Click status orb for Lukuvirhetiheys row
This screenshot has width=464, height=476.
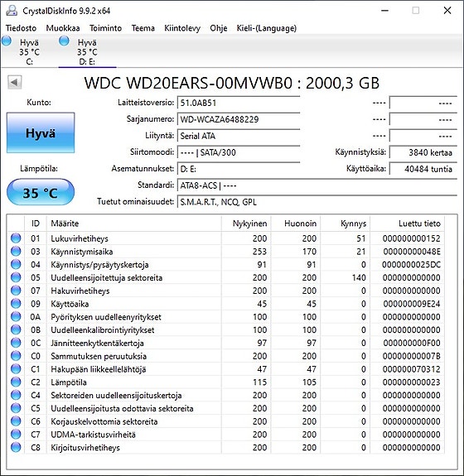(16, 238)
